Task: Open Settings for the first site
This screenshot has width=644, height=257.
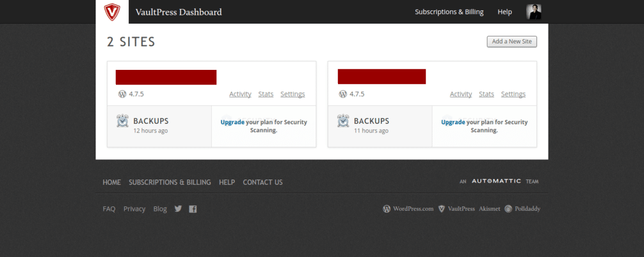Action: click(293, 94)
